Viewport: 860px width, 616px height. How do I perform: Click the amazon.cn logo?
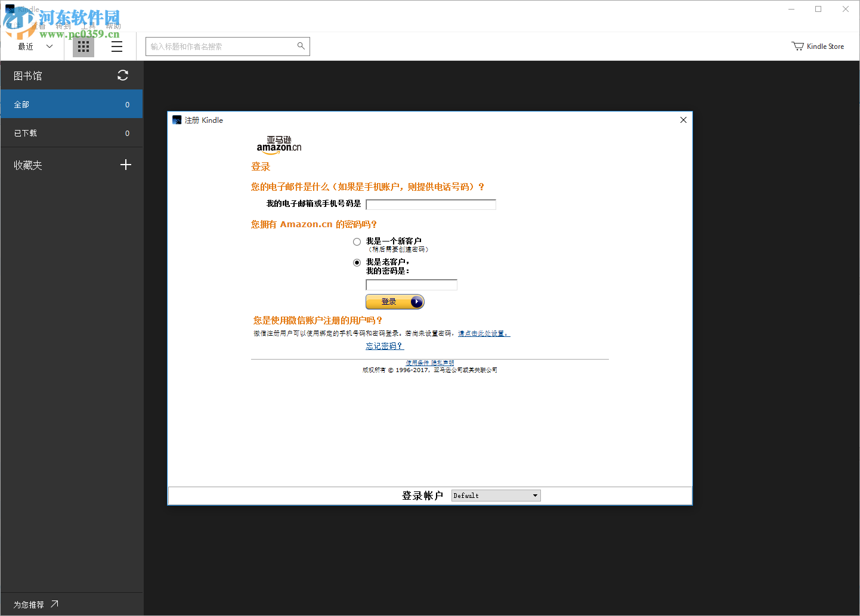(278, 144)
